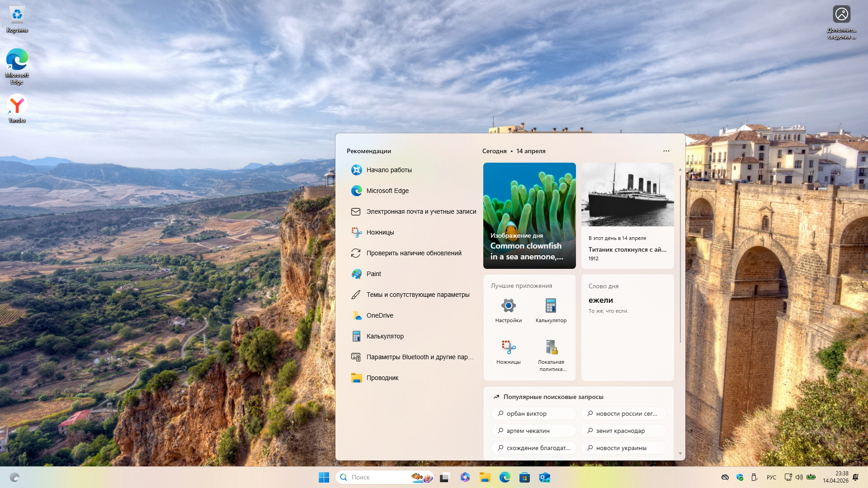Open the three-dots menu beside today's date

(x=666, y=151)
